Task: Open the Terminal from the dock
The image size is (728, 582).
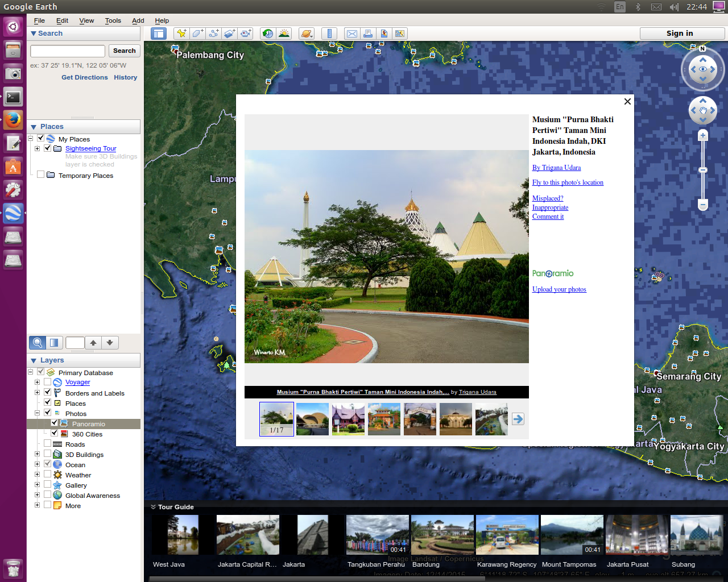Action: pos(13,97)
